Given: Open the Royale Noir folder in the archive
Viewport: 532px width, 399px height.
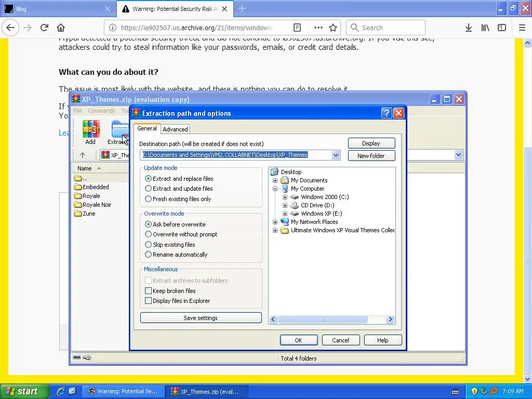Looking at the screenshot, I should [92, 205].
